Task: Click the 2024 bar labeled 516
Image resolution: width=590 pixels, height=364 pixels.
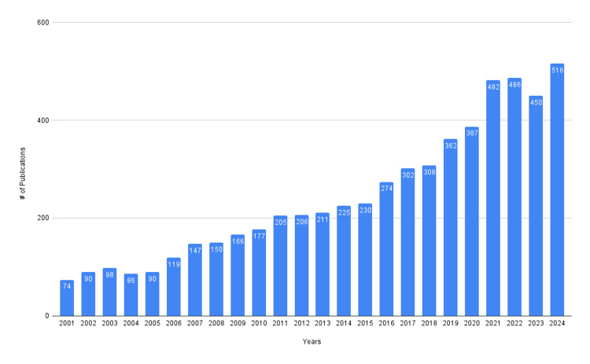Action: coord(557,190)
